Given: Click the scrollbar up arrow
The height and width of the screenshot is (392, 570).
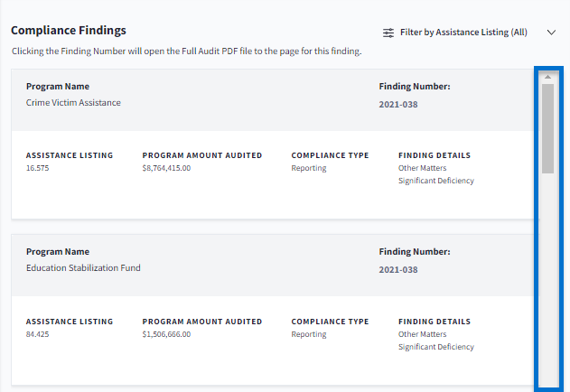Looking at the screenshot, I should [x=547, y=78].
